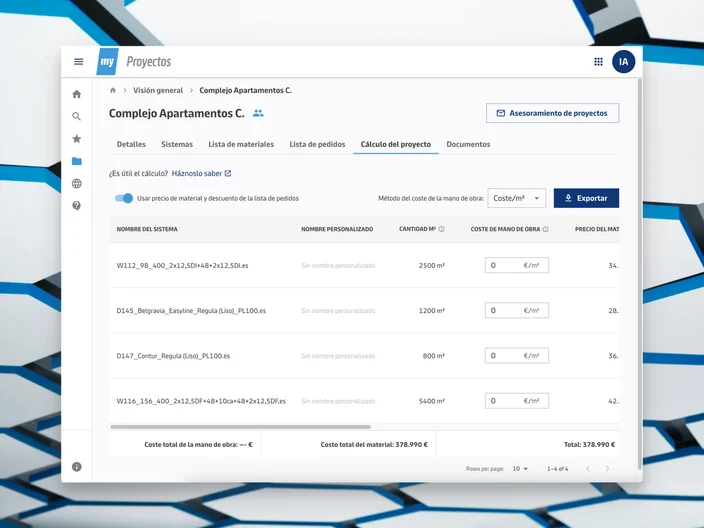The height and width of the screenshot is (528, 704).
Task: Click the globe icon in the sidebar
Action: 77,183
